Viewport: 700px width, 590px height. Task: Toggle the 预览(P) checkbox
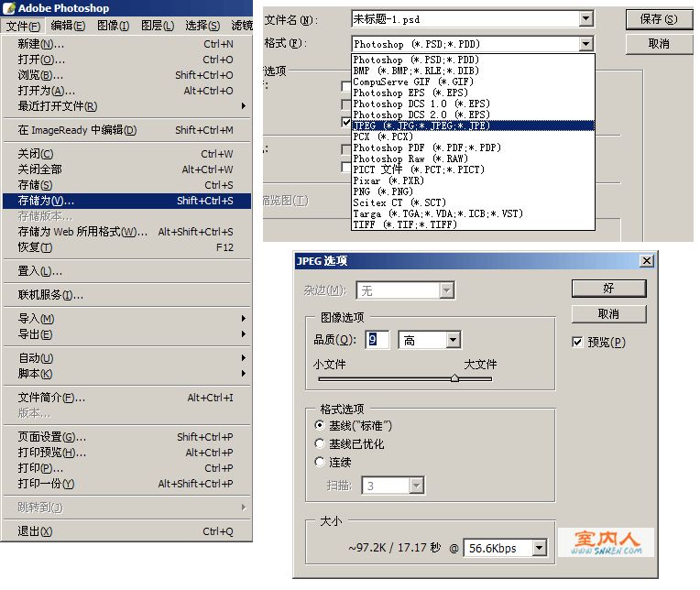coord(577,343)
